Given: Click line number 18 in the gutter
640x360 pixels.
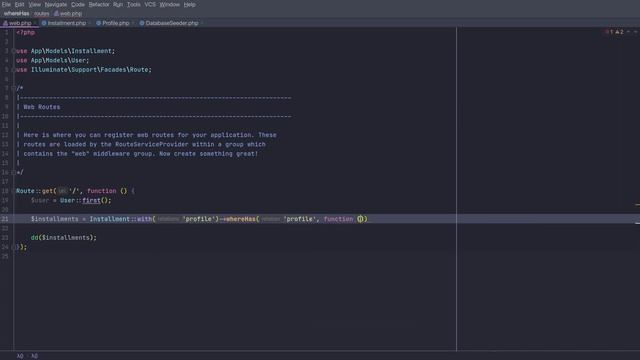Looking at the screenshot, I should click(x=5, y=191).
